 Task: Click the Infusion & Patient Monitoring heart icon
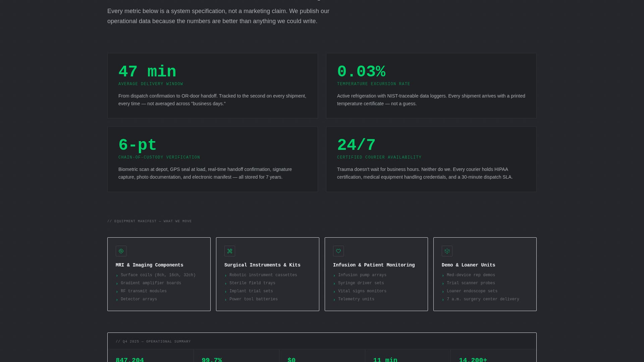[338, 251]
